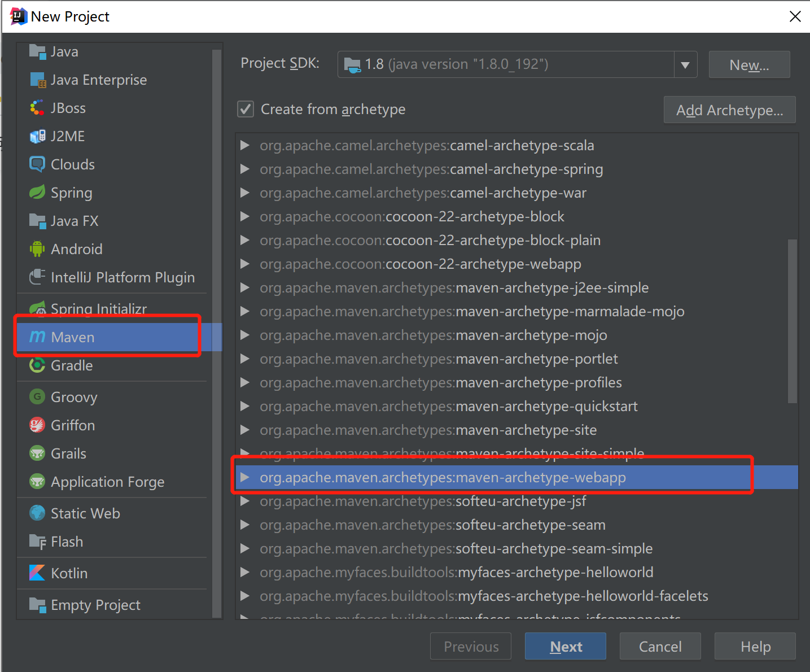Toggle Create from archetype checkbox
This screenshot has height=672, width=810.
245,109
